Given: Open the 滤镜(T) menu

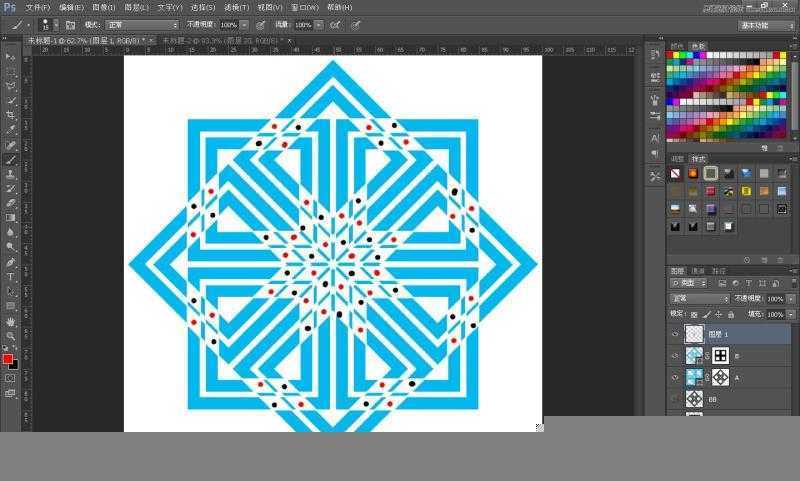Looking at the screenshot, I should click(x=237, y=8).
